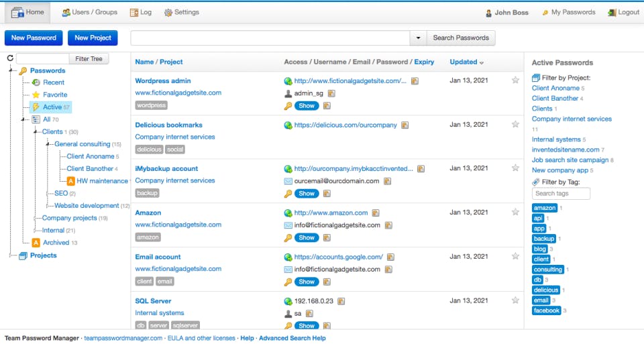
Task: Mark Wordpress admin as favorite
Action: pos(515,80)
